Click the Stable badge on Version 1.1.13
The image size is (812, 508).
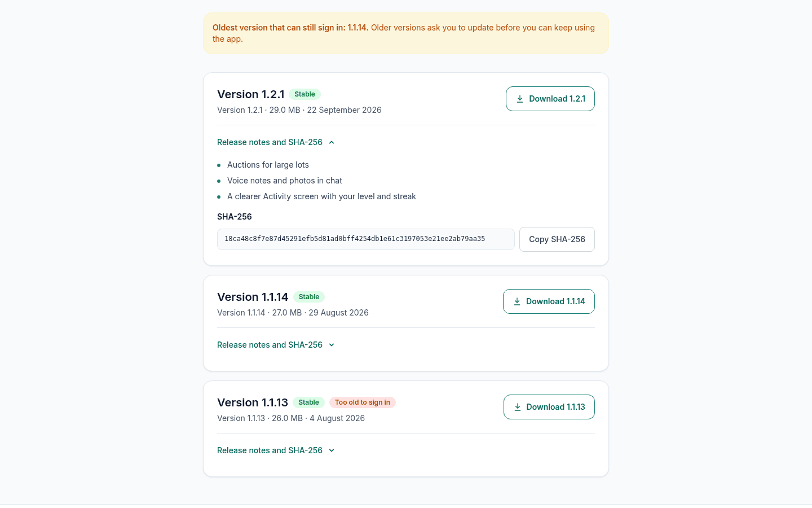coord(308,402)
